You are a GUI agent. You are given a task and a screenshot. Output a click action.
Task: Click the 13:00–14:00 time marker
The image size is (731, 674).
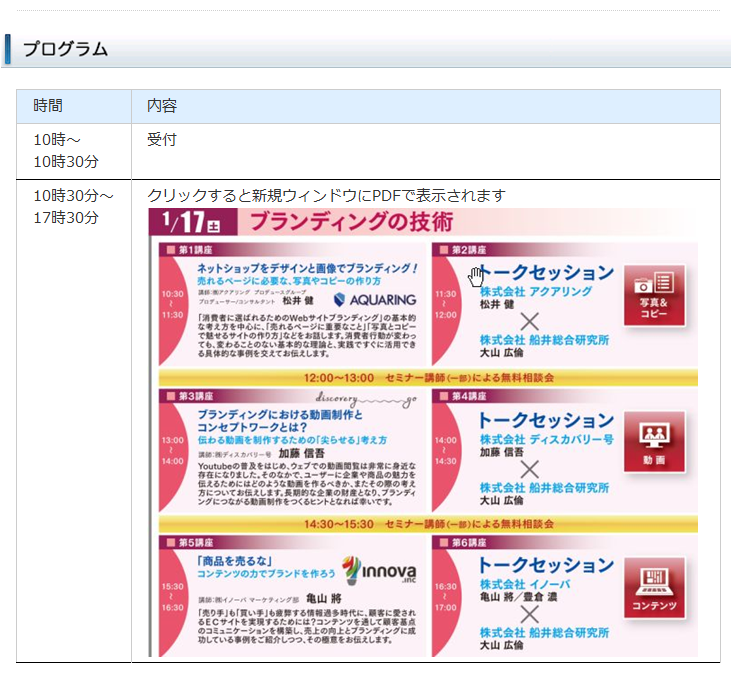pos(172,451)
